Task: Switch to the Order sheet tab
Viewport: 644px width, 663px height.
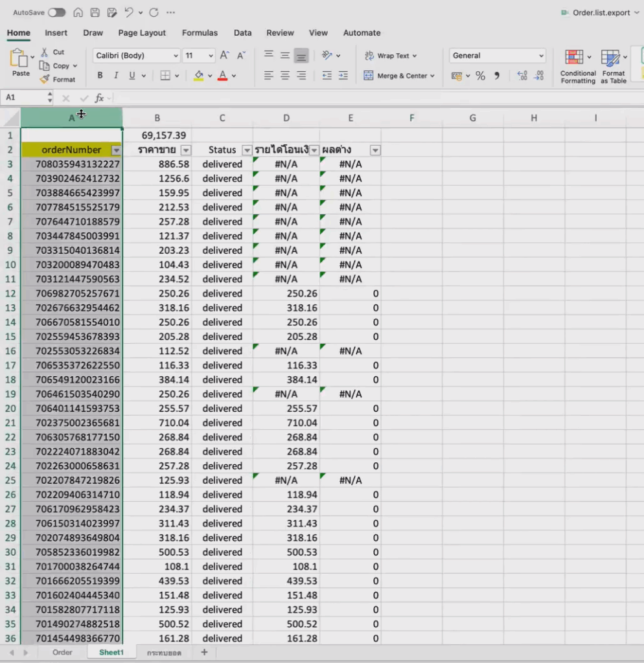Action: [x=62, y=652]
